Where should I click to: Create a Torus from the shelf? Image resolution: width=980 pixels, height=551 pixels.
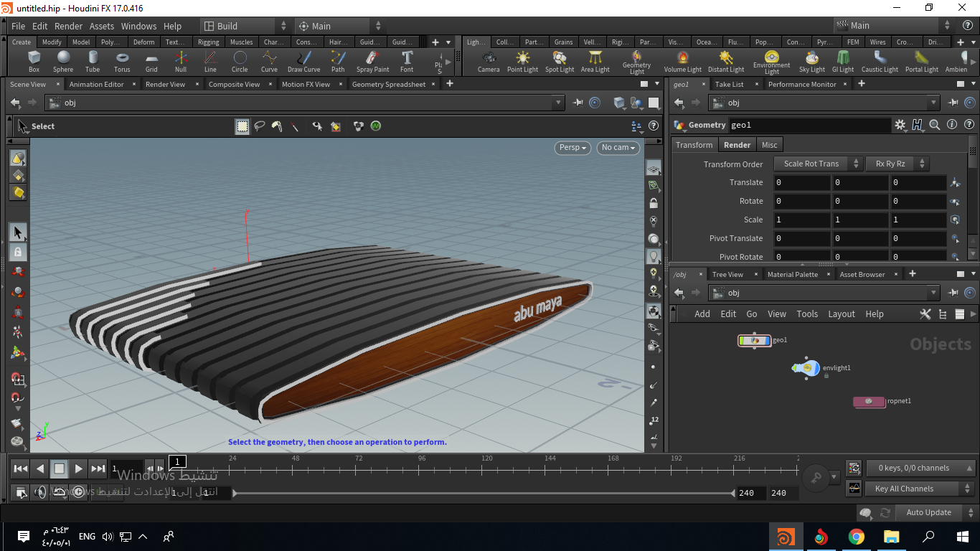pyautogui.click(x=122, y=61)
